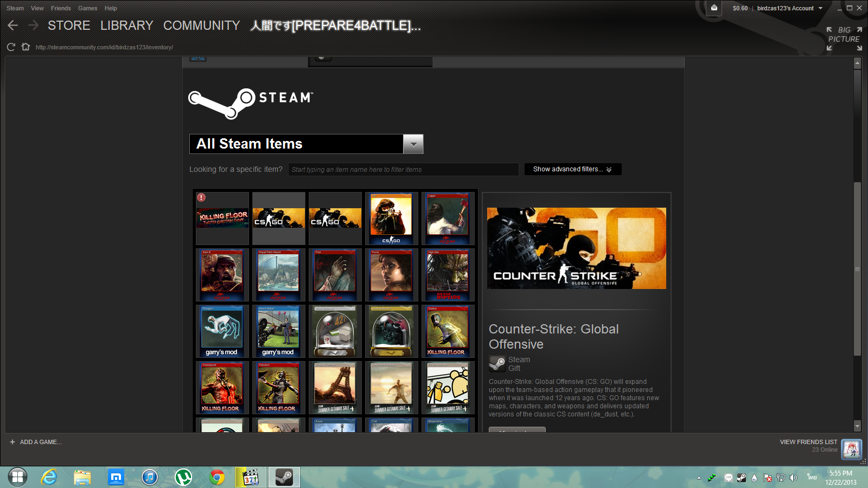Show hidden system tray icons
This screenshot has height=488, width=868.
coord(699,478)
